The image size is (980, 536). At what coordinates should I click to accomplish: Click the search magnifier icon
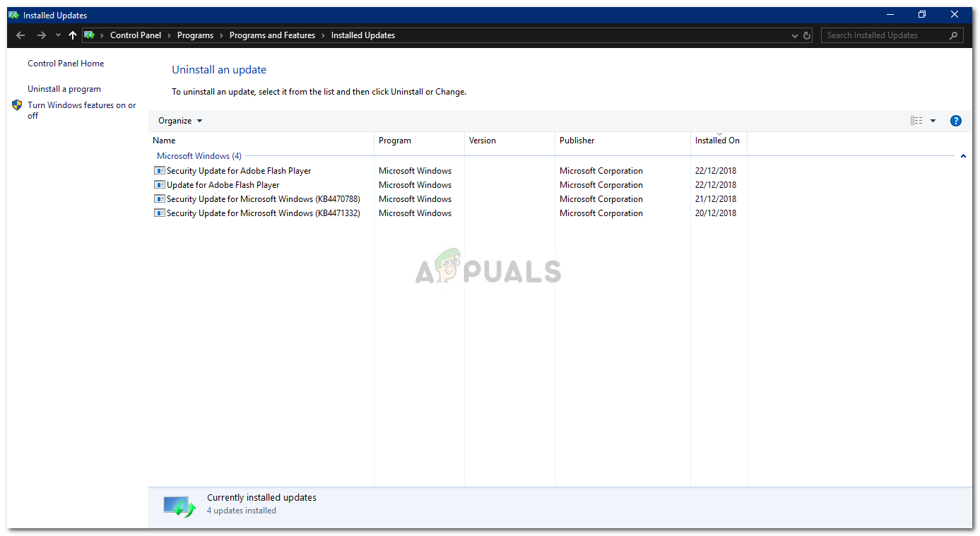click(953, 35)
